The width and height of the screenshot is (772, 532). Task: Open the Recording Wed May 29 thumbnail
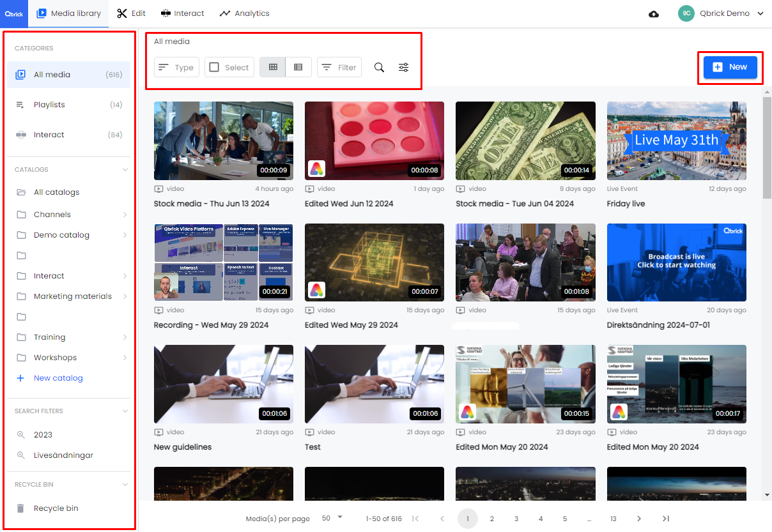(x=224, y=262)
